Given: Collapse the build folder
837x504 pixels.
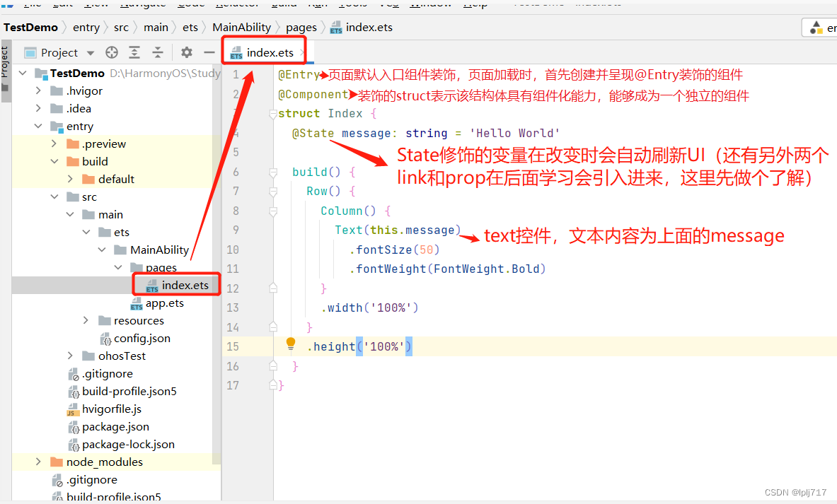Looking at the screenshot, I should (54, 161).
